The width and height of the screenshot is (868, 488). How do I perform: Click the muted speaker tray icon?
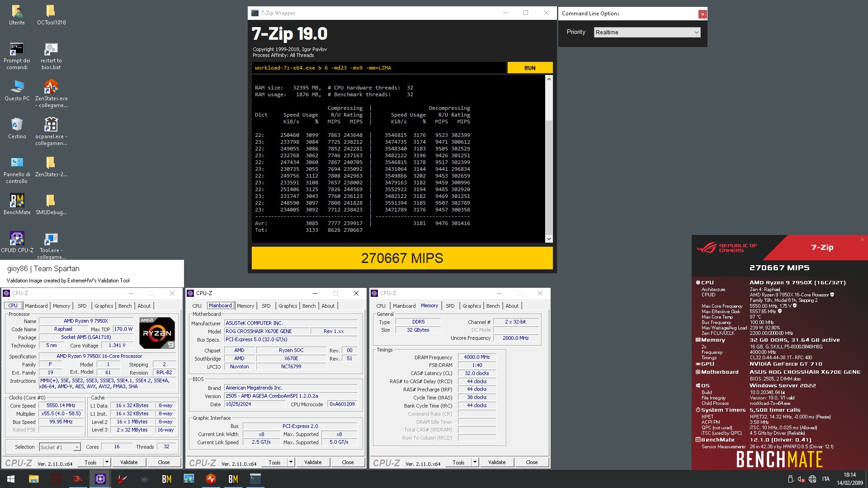click(x=801, y=479)
